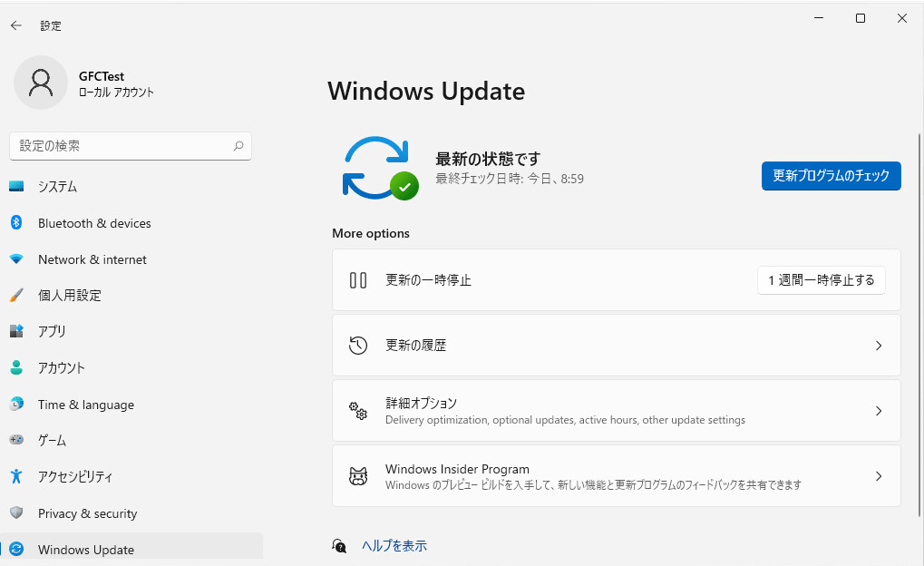Click the アクセシビリティ figure icon
Image resolution: width=924 pixels, height=566 pixels.
pos(16,476)
